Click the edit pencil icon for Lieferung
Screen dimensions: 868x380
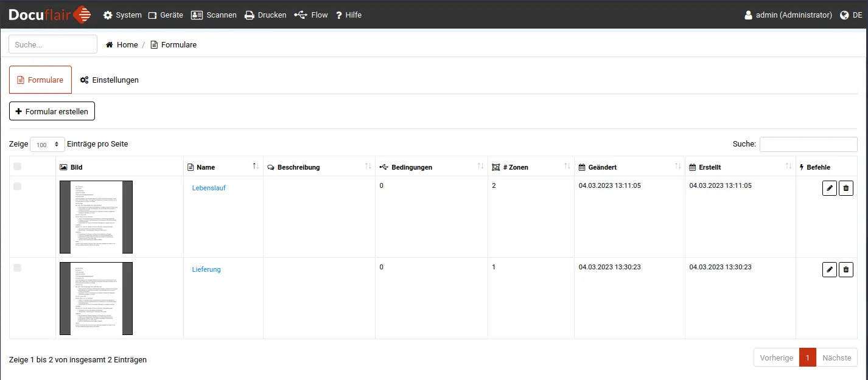pos(829,270)
